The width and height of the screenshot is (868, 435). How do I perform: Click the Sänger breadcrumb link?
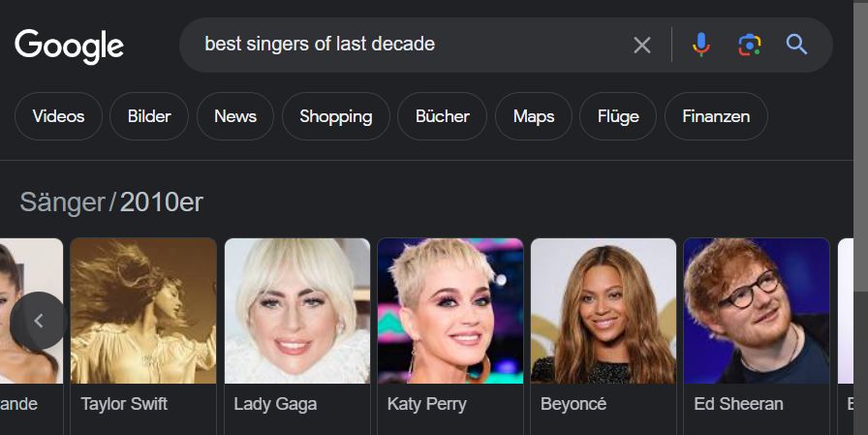(x=62, y=202)
